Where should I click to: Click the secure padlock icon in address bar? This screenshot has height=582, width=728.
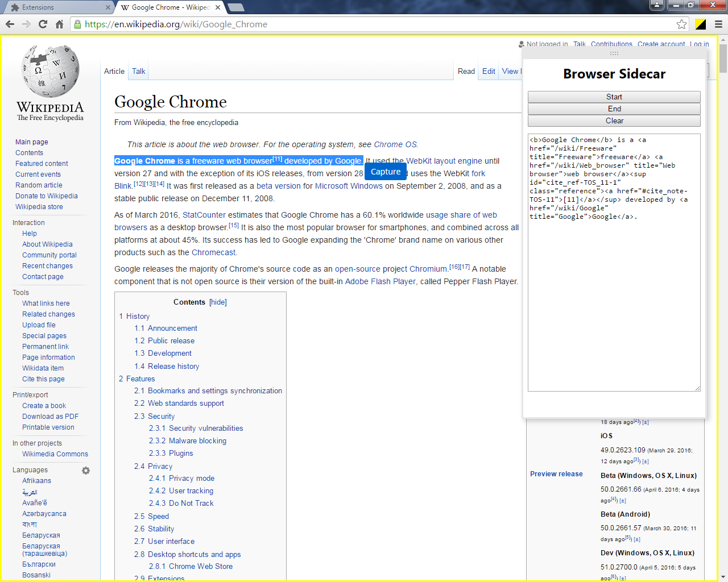[x=77, y=24]
